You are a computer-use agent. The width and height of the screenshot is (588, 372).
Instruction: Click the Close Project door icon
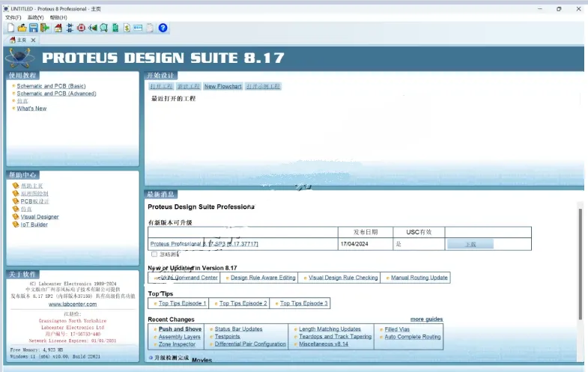pos(45,28)
